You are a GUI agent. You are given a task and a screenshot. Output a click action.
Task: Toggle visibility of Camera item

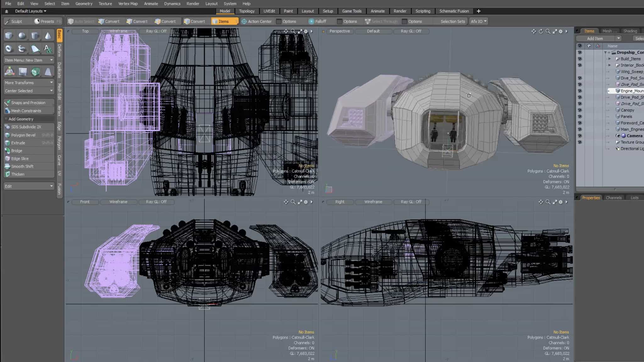click(580, 136)
